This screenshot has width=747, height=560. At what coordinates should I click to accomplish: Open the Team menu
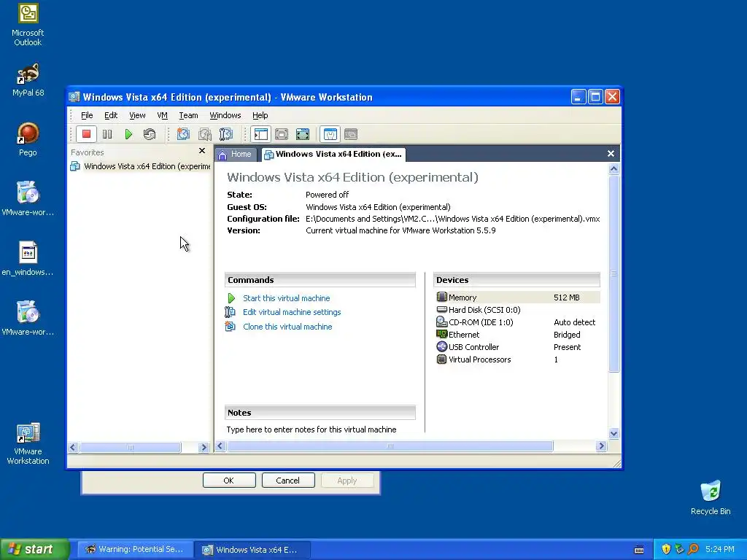tap(188, 115)
